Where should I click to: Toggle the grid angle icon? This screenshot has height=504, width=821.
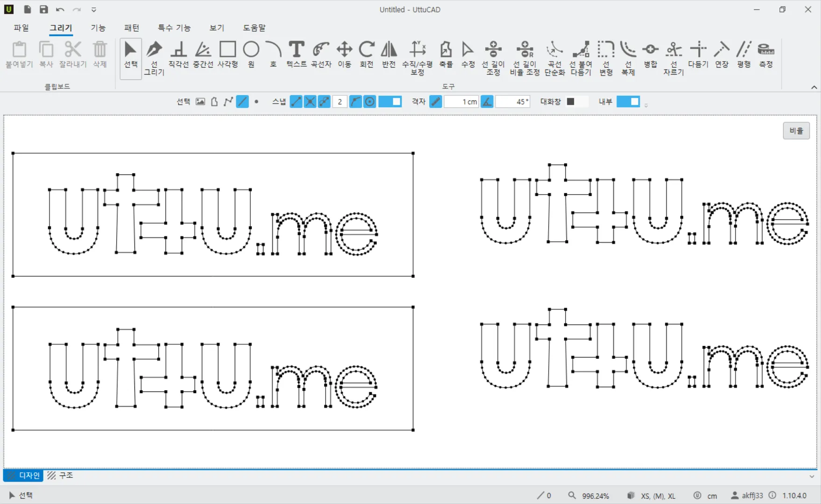487,101
